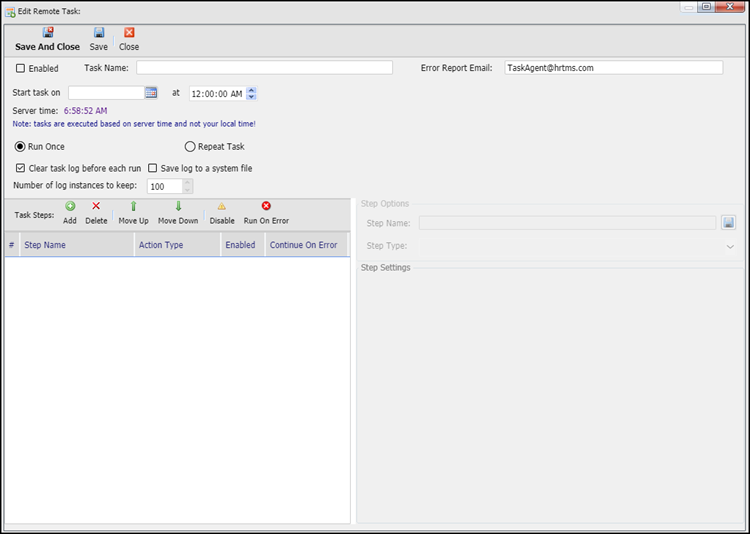Screen dimensions: 750x534
Task: Click the Error Report Email field
Action: [x=614, y=67]
